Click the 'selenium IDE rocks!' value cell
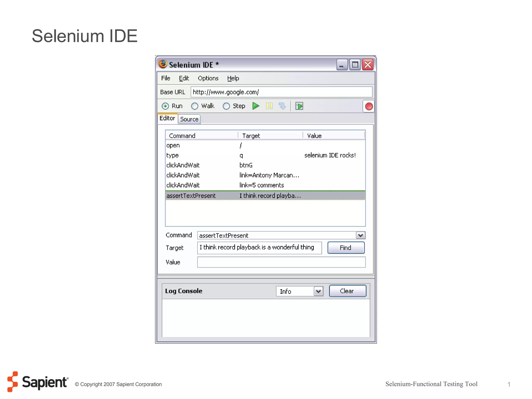The width and height of the screenshot is (532, 399). (x=330, y=155)
